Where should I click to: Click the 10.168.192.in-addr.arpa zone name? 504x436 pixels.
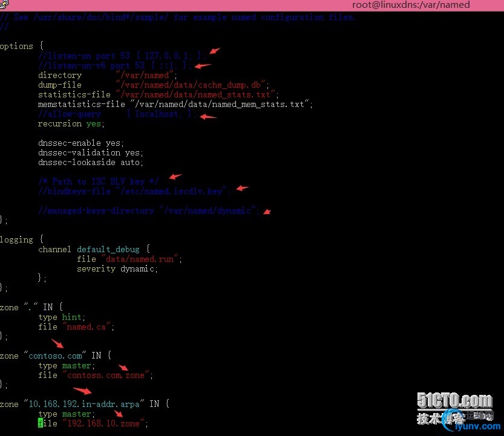coord(84,404)
